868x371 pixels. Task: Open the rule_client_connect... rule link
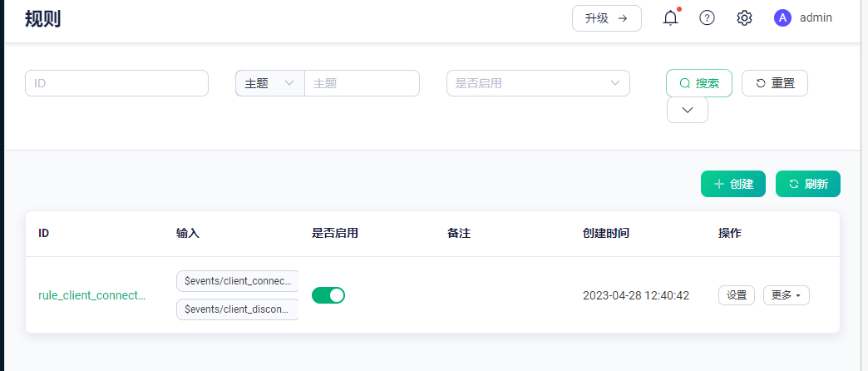(x=92, y=295)
